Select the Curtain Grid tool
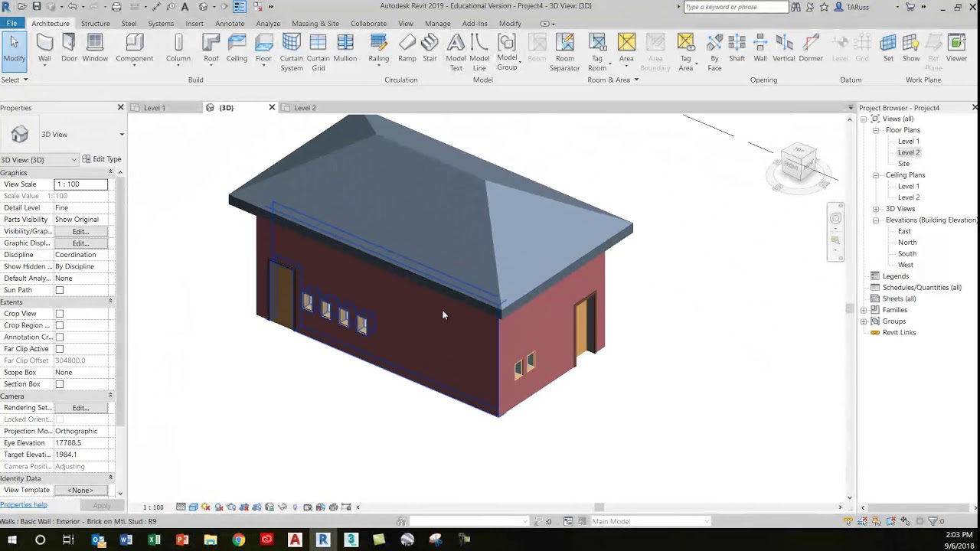Screen dimensions: 980x551 318,52
